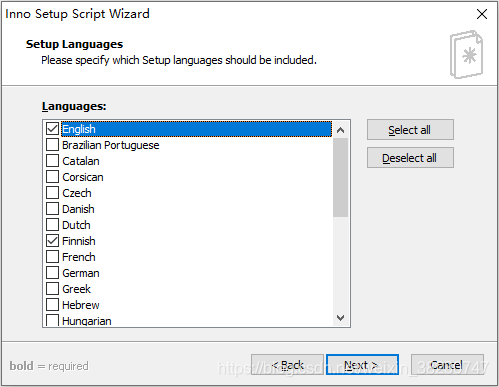499x387 pixels.
Task: Close the Inno Setup Script Wizard window
Action: tap(482, 14)
